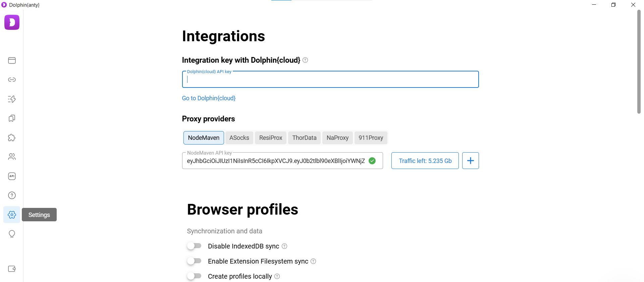Switch to the ResiProx provider tab
This screenshot has width=644, height=282.
[x=271, y=138]
